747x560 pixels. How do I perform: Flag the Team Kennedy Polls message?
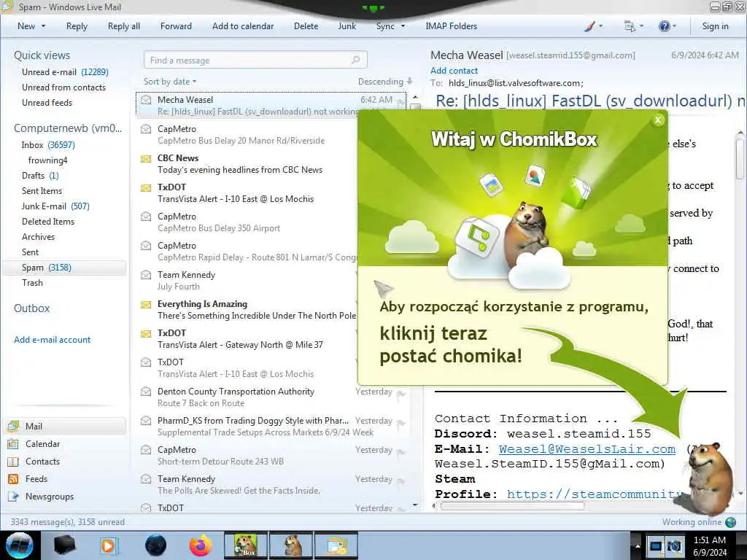[x=401, y=481]
